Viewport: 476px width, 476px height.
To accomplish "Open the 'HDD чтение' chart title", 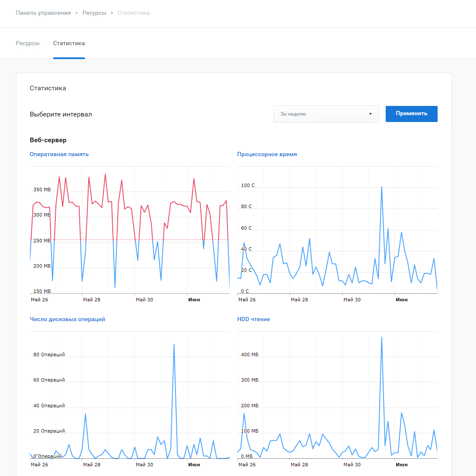I will click(x=254, y=319).
